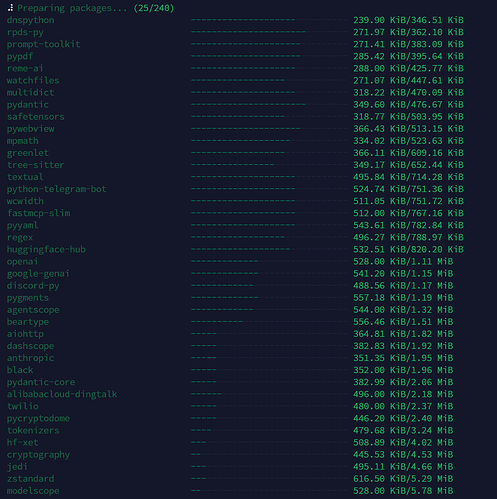Select the openai package name

click(x=22, y=261)
